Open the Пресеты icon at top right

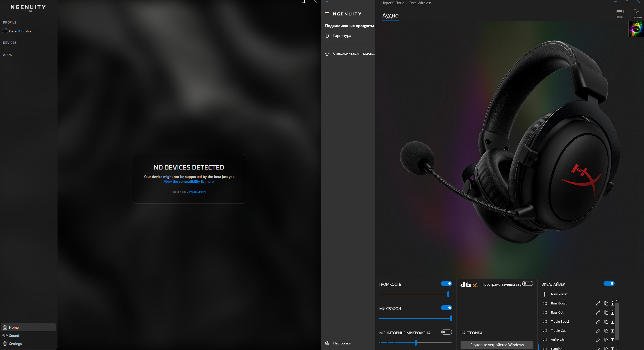(636, 11)
